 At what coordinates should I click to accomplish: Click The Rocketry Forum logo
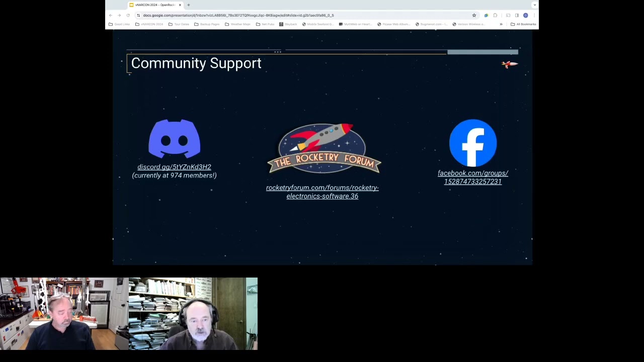[x=324, y=148]
